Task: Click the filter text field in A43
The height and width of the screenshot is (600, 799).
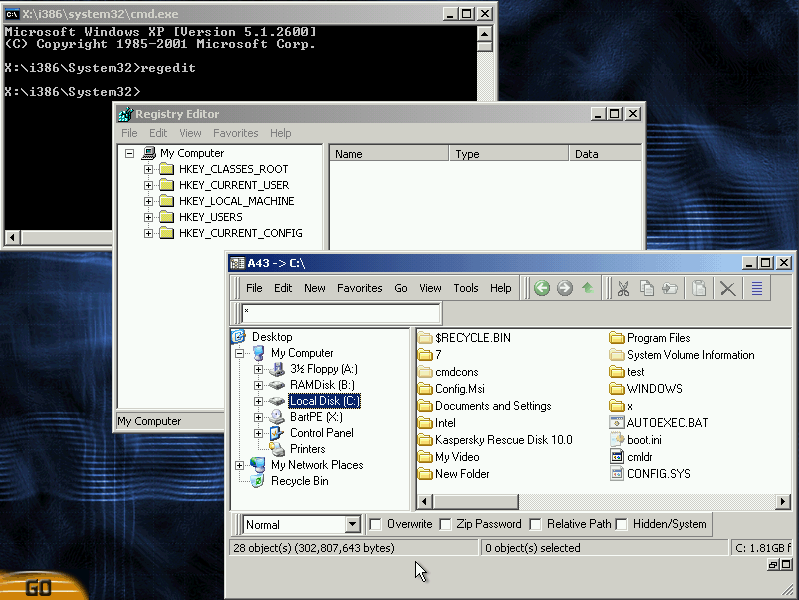Action: click(x=341, y=313)
